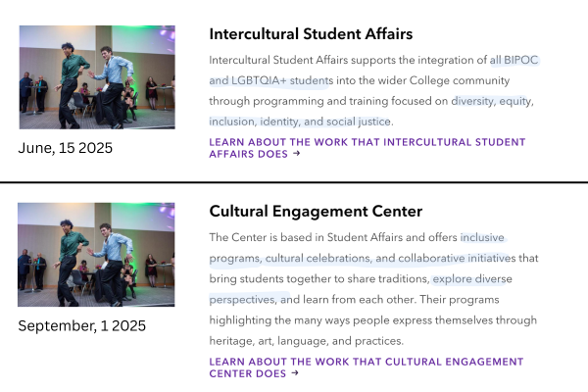
Task: Click the September, 1 2025 date
Action: [82, 325]
